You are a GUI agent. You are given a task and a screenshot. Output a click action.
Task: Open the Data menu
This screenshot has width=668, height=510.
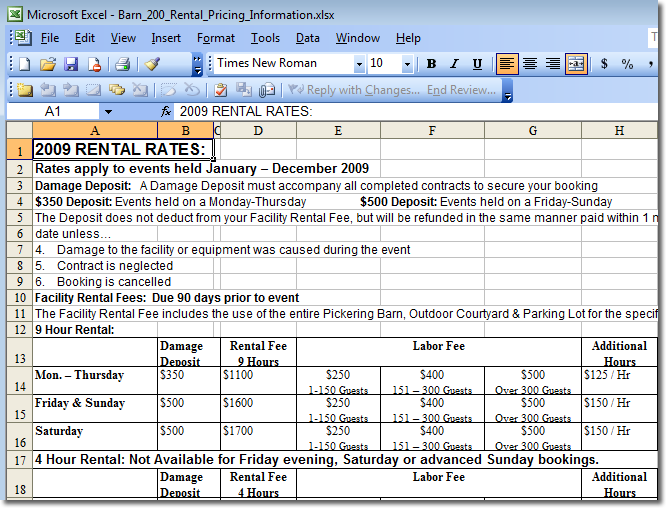pos(307,38)
